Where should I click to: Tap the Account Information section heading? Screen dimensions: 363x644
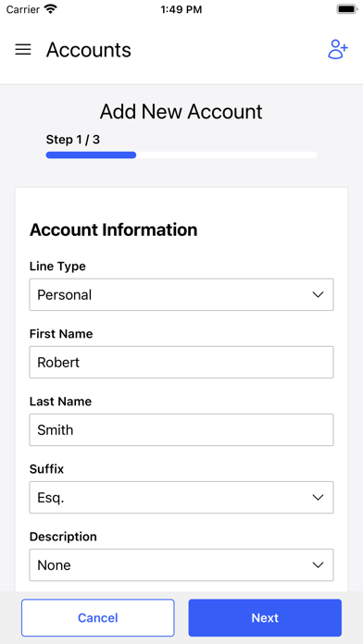point(114,229)
